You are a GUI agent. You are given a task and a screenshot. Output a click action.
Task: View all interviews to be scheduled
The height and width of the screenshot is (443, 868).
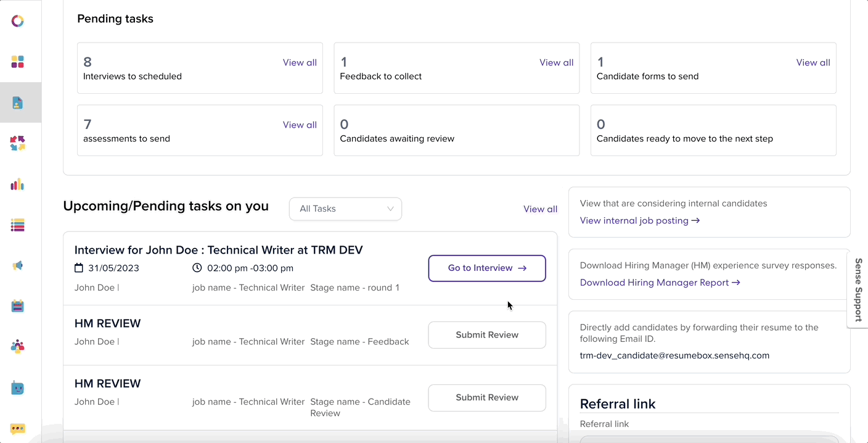[x=300, y=62]
